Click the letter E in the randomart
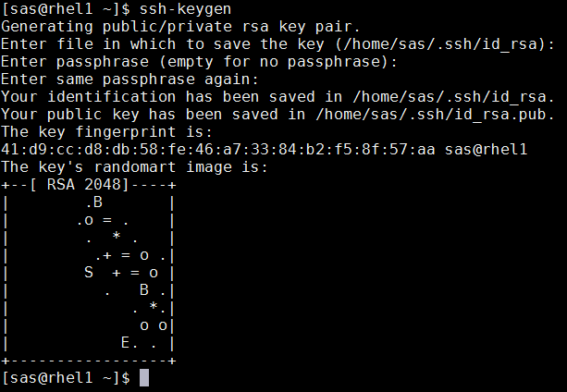 coord(126,343)
